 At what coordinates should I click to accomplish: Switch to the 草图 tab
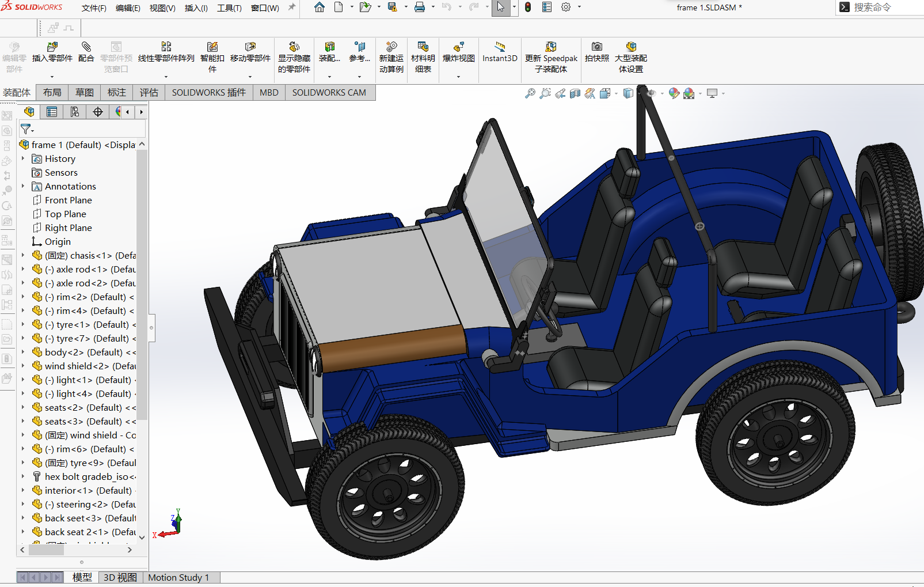84,93
